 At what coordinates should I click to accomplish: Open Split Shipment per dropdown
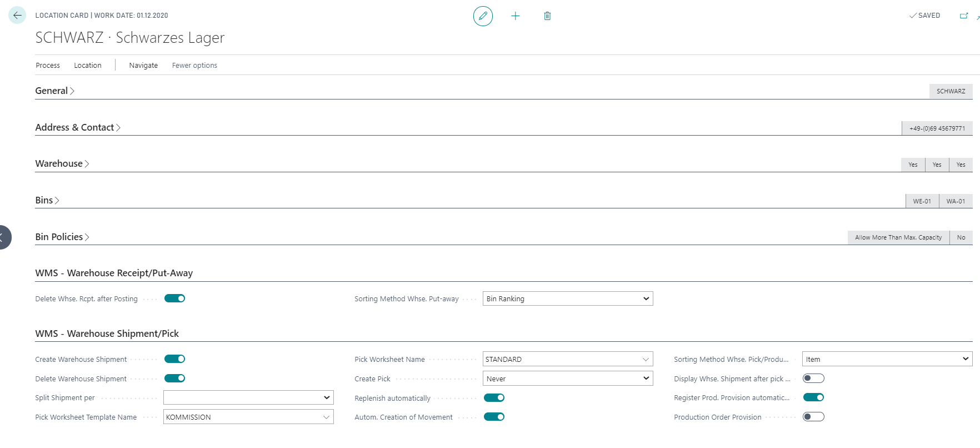(248, 397)
